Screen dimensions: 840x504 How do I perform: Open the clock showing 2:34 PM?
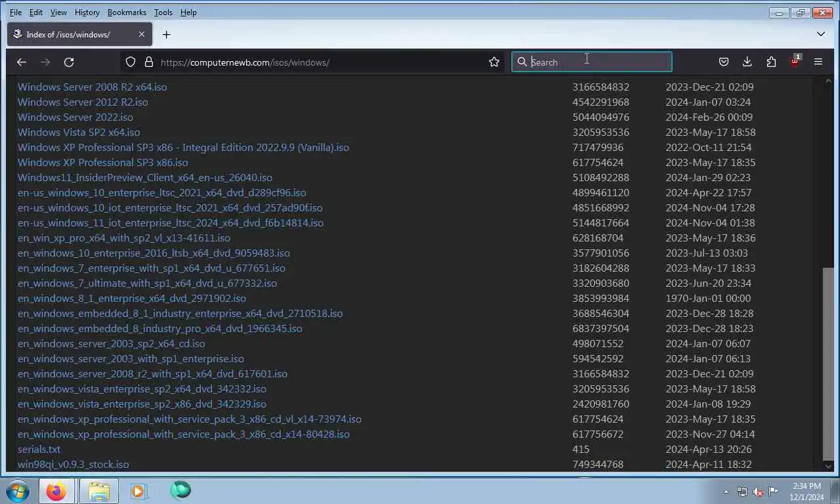pos(807,491)
